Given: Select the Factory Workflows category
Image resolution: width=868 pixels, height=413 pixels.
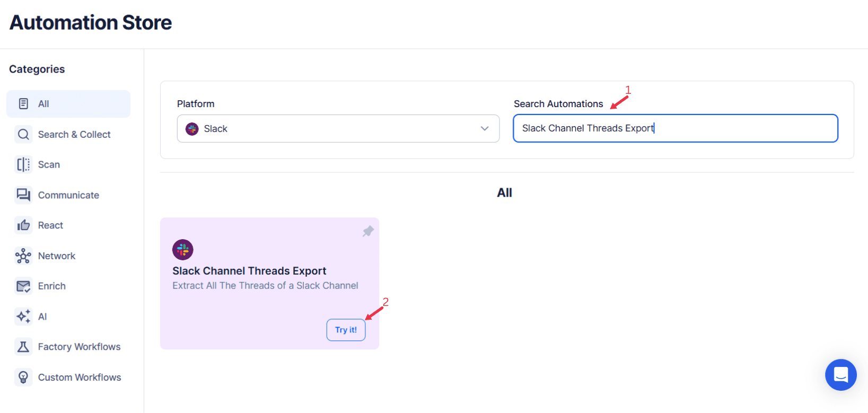Looking at the screenshot, I should [79, 347].
